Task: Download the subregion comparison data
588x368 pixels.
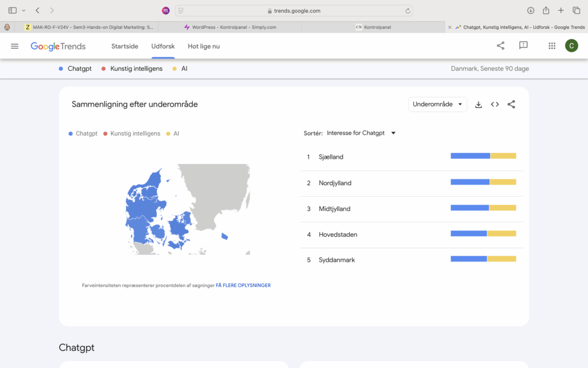Action: (x=478, y=105)
